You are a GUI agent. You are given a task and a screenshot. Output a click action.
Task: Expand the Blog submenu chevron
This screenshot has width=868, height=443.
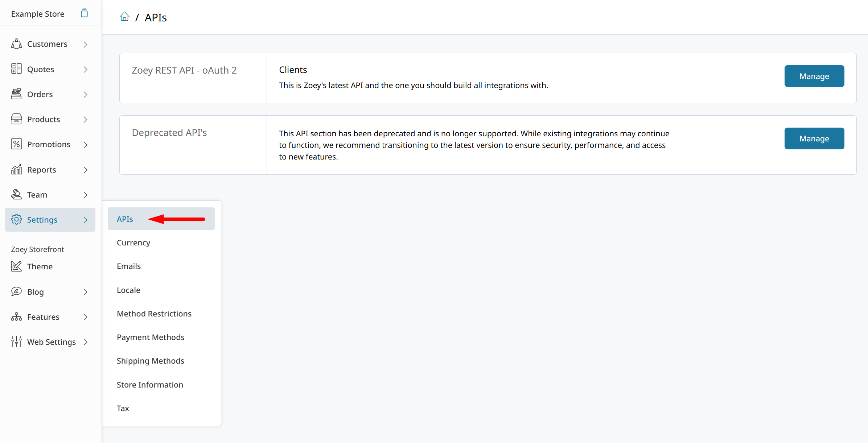[x=86, y=292]
